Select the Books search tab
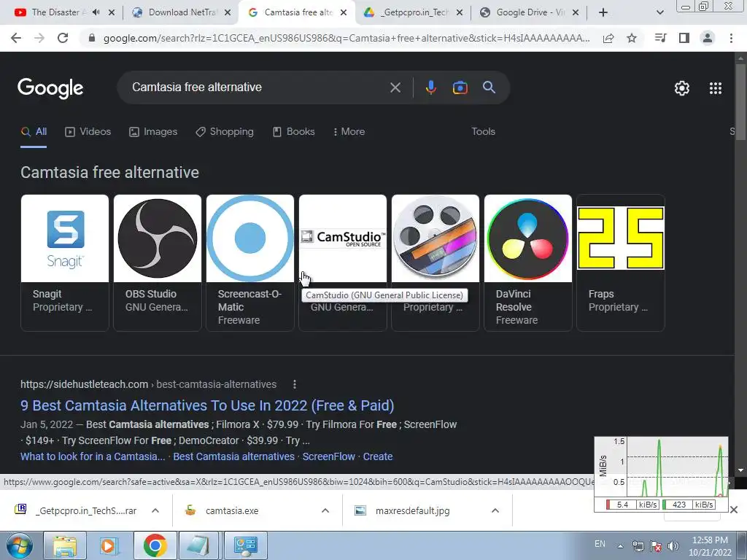The width and height of the screenshot is (747, 560). click(293, 131)
